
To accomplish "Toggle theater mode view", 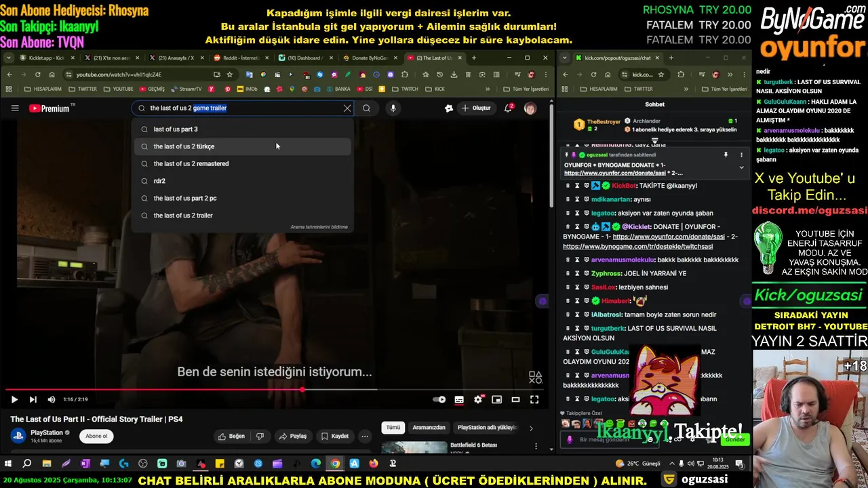I will [x=515, y=400].
